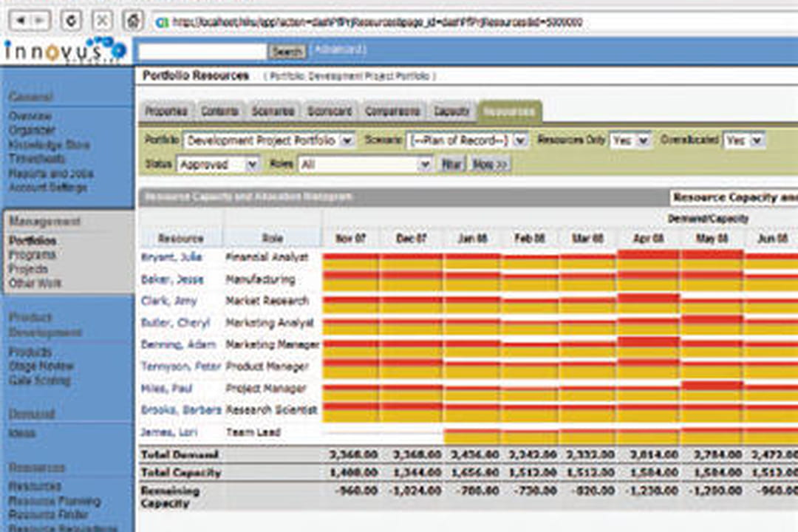Click Bryant Julie's Apr 08 red histogram bar

click(648, 254)
